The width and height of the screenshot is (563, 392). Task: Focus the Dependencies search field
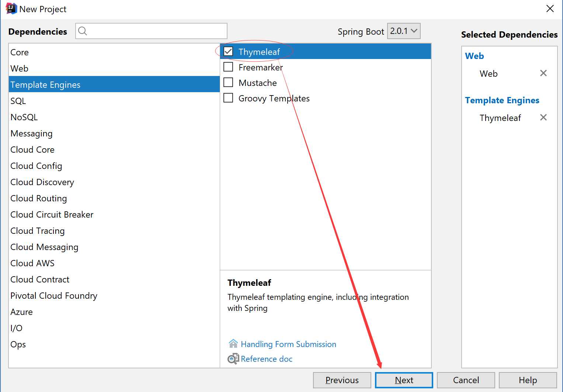click(x=151, y=31)
